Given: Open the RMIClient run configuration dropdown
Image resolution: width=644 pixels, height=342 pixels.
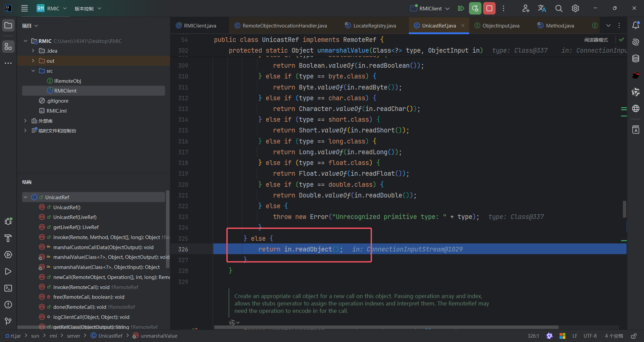Looking at the screenshot, I should [x=430, y=8].
